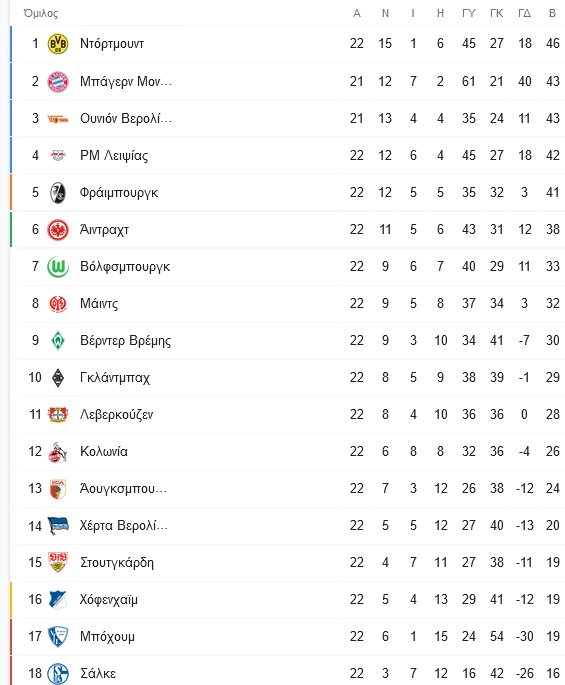Click the ΓΔ goal difference header
The width and height of the screenshot is (565, 685).
coord(524,14)
